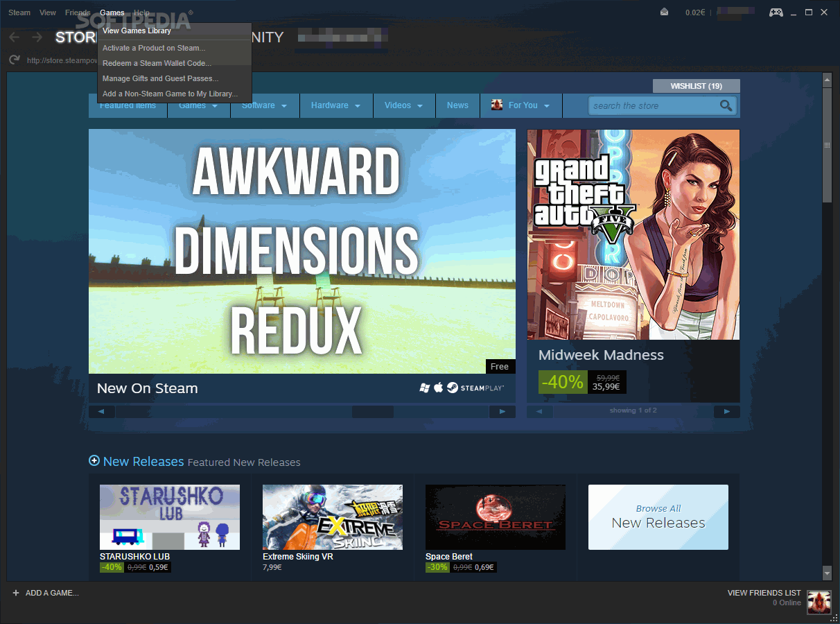Open the Friends menu

pyautogui.click(x=78, y=12)
